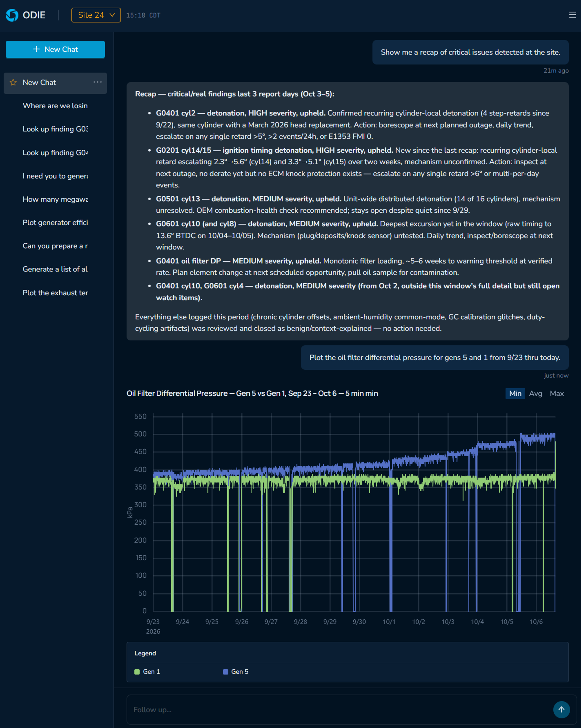Image resolution: width=581 pixels, height=728 pixels.
Task: Open 'How many megawa' chat
Action: click(55, 199)
